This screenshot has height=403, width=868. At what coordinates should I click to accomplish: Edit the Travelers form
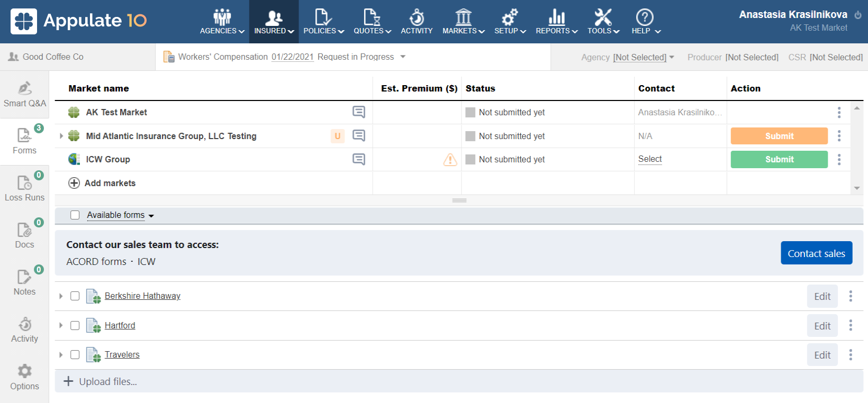(x=822, y=355)
